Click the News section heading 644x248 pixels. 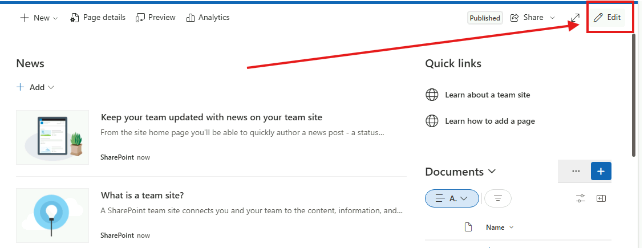(x=30, y=64)
